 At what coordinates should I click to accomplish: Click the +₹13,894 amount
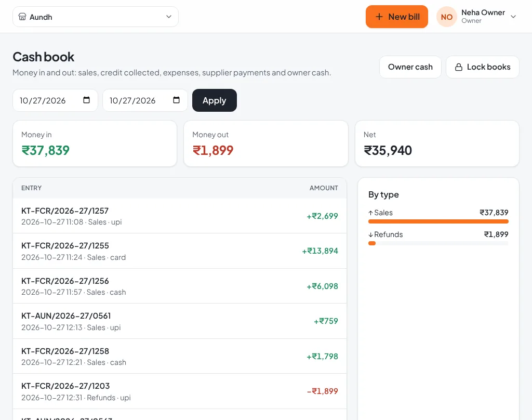320,251
